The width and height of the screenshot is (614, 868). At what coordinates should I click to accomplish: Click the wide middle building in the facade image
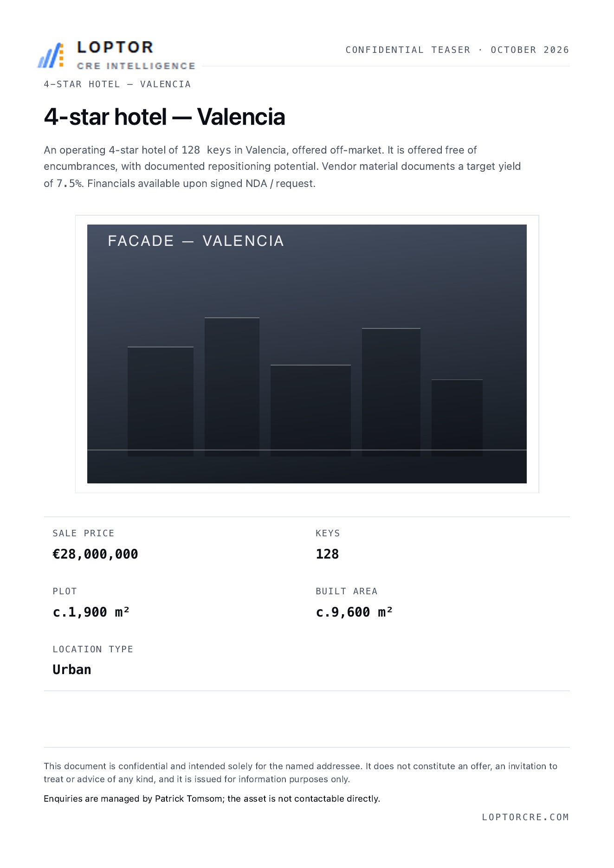coord(310,411)
